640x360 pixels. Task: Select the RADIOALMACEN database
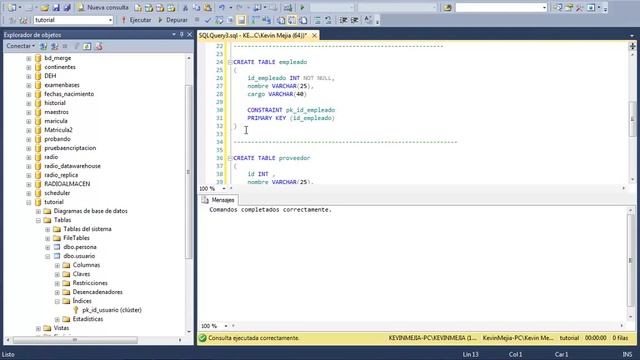click(x=67, y=184)
